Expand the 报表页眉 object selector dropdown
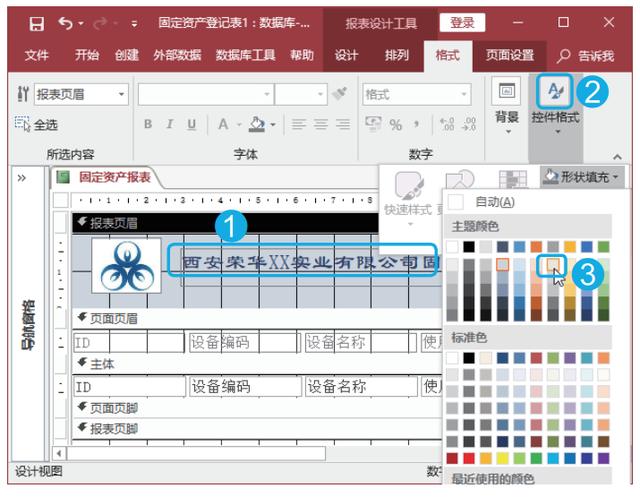The width and height of the screenshot is (640, 497). point(121,94)
